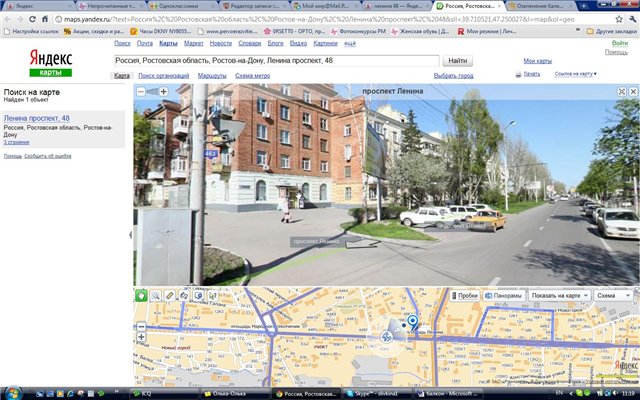Screen dimensions: 640x400
Task: Click the taskbar clock
Action: (x=629, y=393)
